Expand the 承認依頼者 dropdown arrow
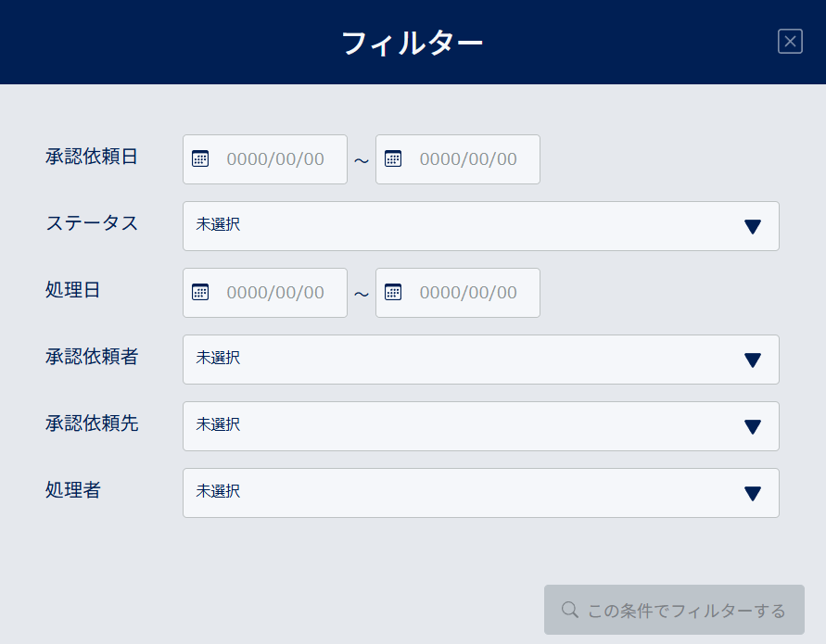Viewport: 826px width, 644px height. (752, 360)
